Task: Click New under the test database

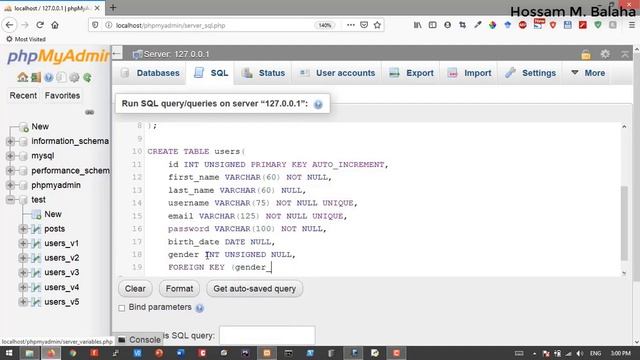Action: coord(53,214)
